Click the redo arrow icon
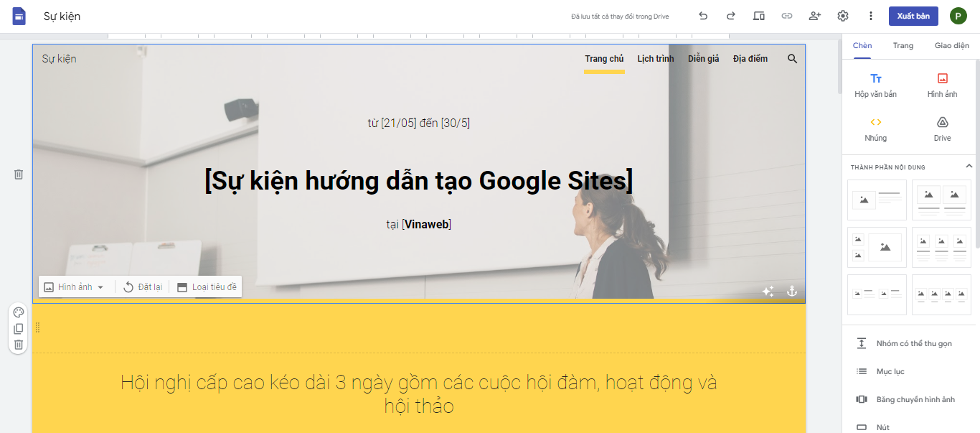The image size is (980, 433). (x=731, y=16)
